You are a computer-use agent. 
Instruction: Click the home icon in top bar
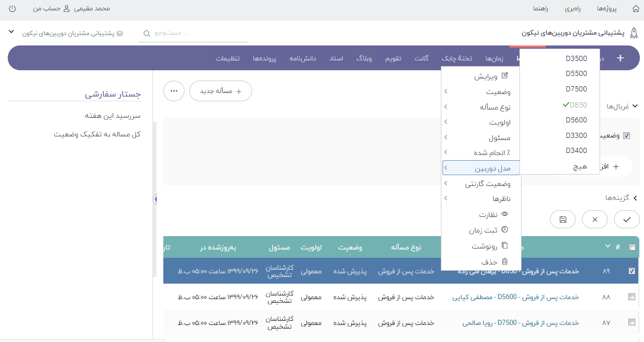[x=635, y=9]
